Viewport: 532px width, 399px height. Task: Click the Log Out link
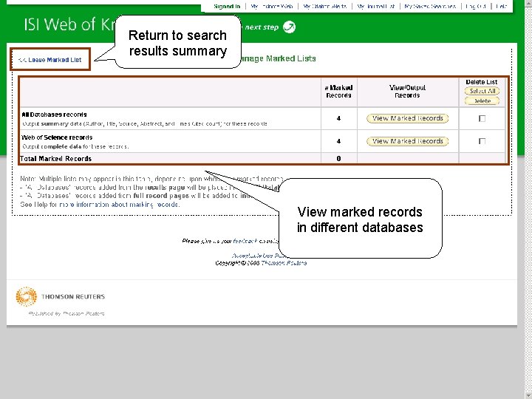click(x=476, y=6)
